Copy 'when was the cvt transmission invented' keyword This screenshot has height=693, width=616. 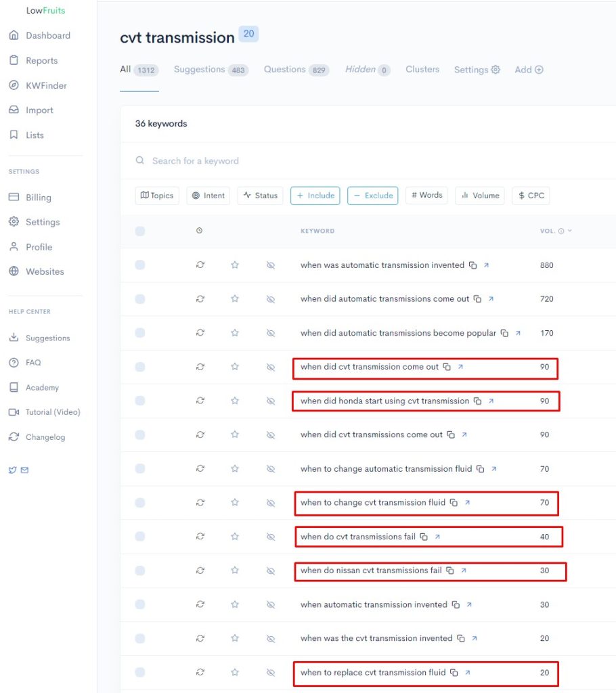click(461, 638)
